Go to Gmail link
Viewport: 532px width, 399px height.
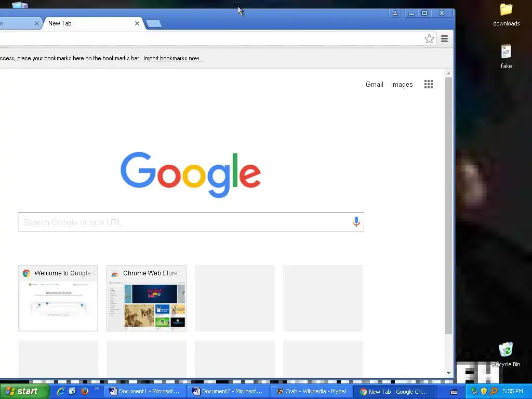coord(374,85)
